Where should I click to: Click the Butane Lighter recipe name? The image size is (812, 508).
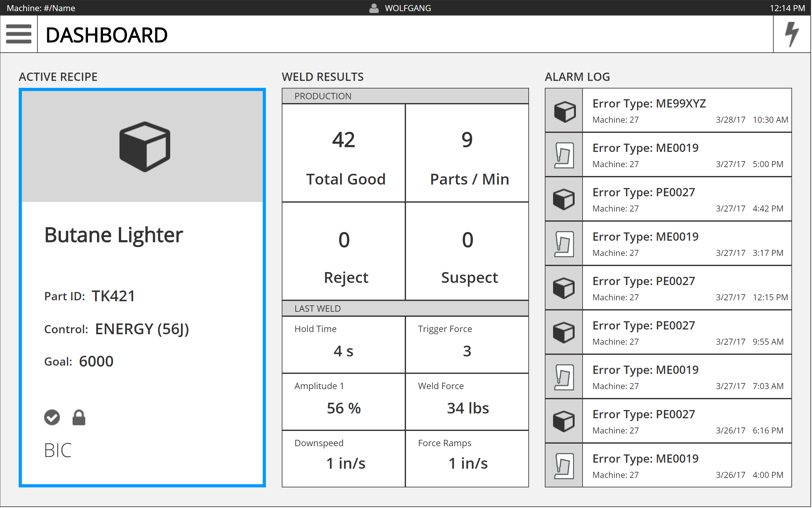tap(113, 235)
